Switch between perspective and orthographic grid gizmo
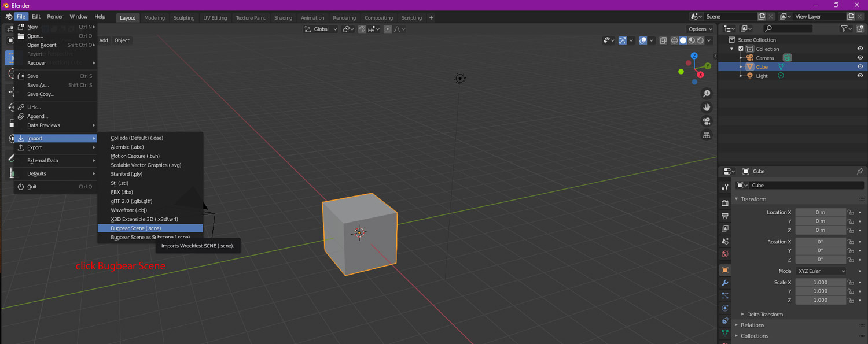 tap(707, 135)
